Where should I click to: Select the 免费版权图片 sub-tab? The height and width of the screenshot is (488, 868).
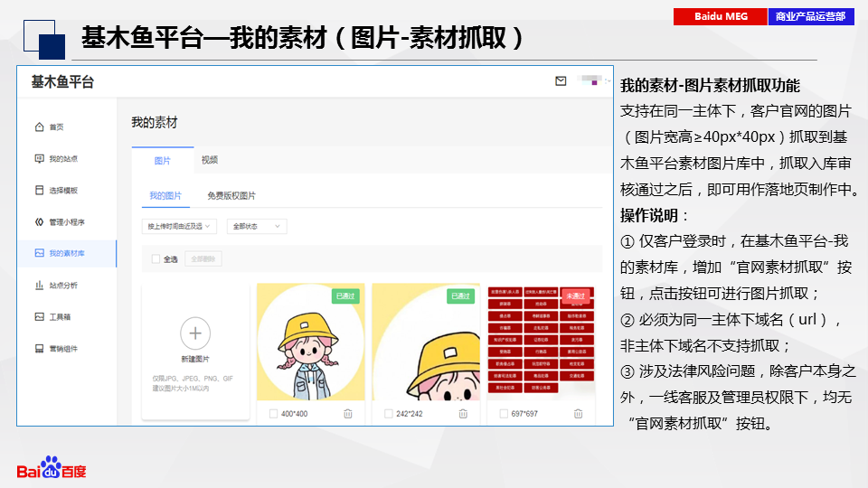point(231,196)
